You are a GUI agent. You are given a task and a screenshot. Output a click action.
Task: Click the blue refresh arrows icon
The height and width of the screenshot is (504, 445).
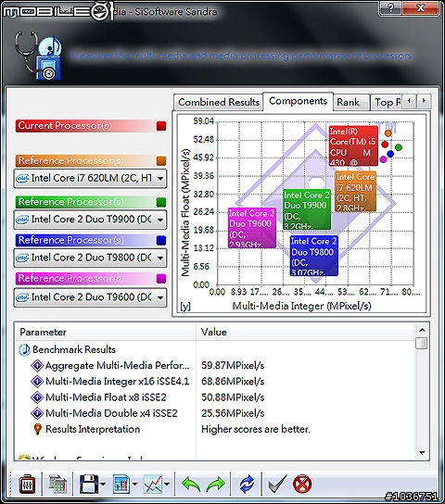pos(247,484)
